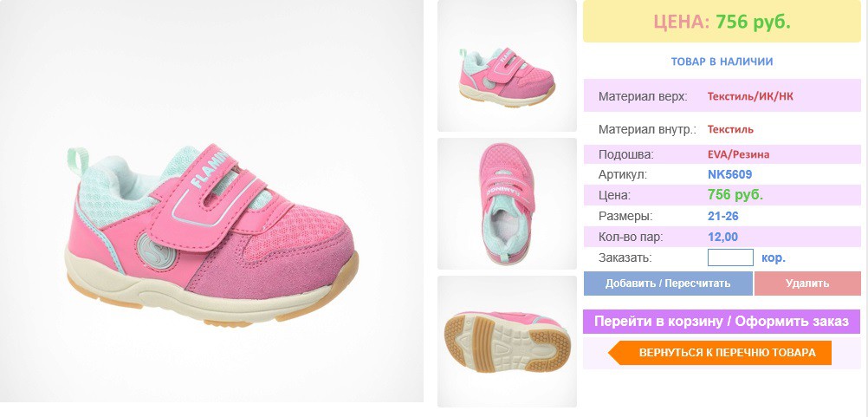Click the pairs count 12,00

723,237
